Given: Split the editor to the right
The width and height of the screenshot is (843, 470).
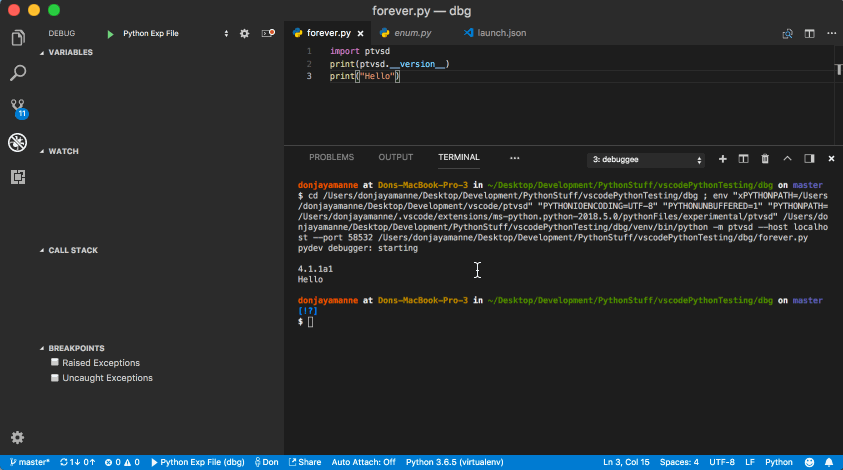Looking at the screenshot, I should pos(809,33).
